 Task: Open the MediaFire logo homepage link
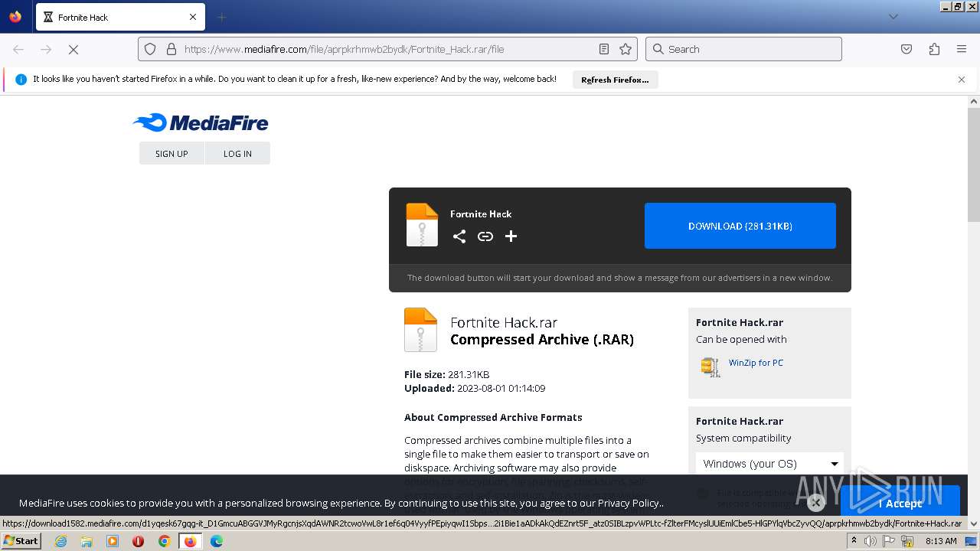201,122
